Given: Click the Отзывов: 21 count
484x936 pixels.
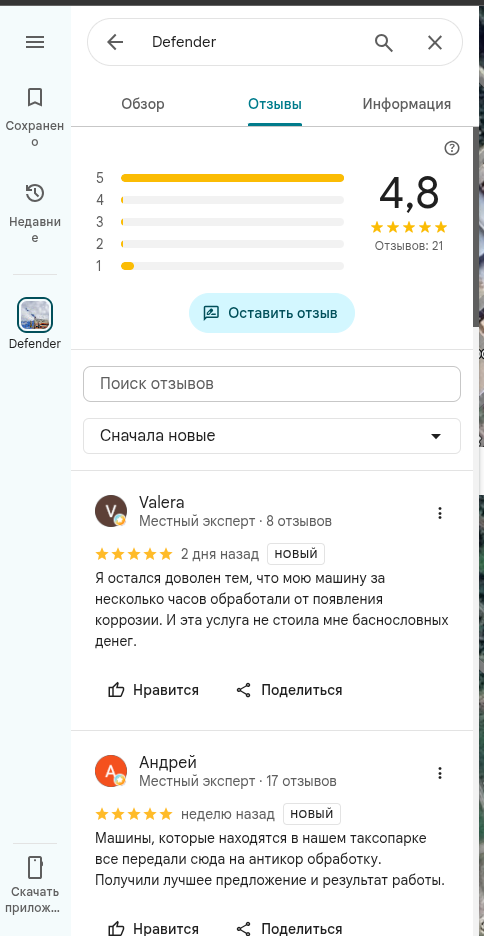Looking at the screenshot, I should [409, 245].
